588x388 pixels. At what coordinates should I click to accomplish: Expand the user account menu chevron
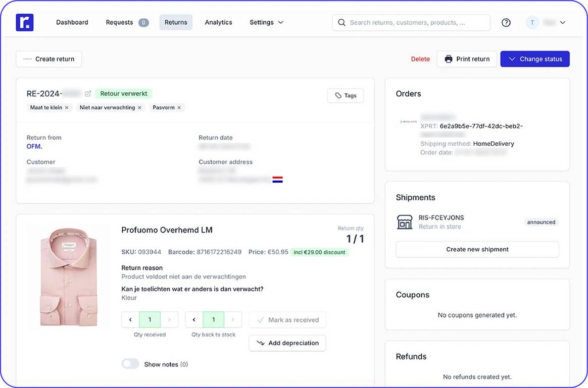point(563,23)
